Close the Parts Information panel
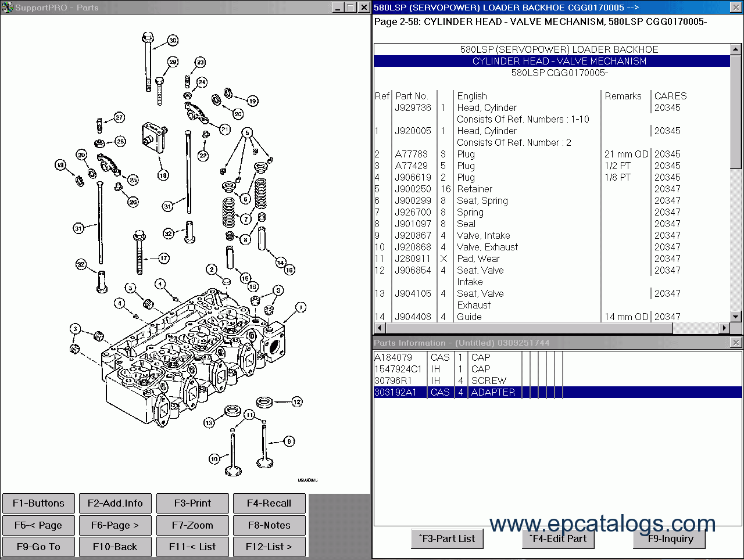Image resolution: width=744 pixels, height=560 pixels. [736, 343]
